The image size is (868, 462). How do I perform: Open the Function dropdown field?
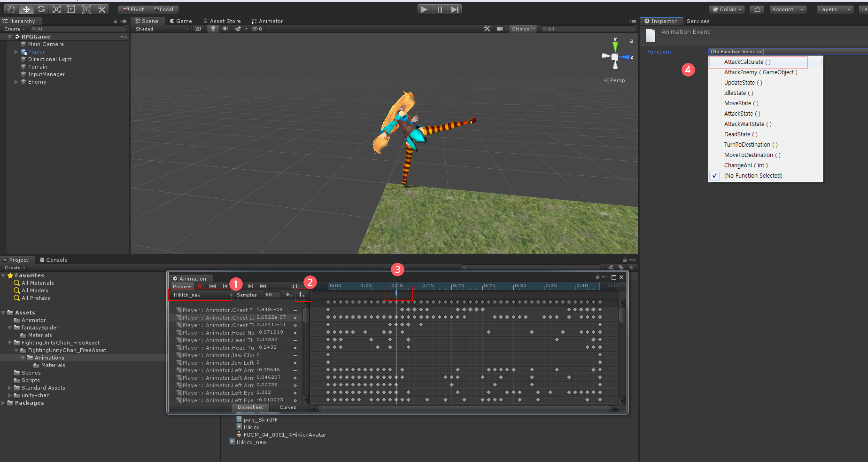point(788,51)
